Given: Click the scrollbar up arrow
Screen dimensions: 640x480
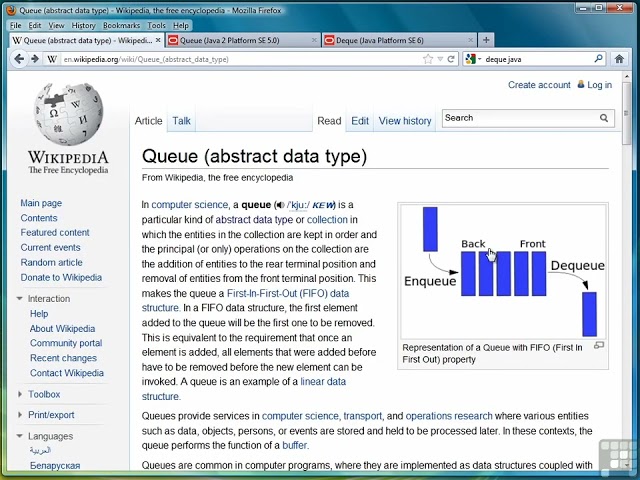Looking at the screenshot, I should [x=627, y=77].
